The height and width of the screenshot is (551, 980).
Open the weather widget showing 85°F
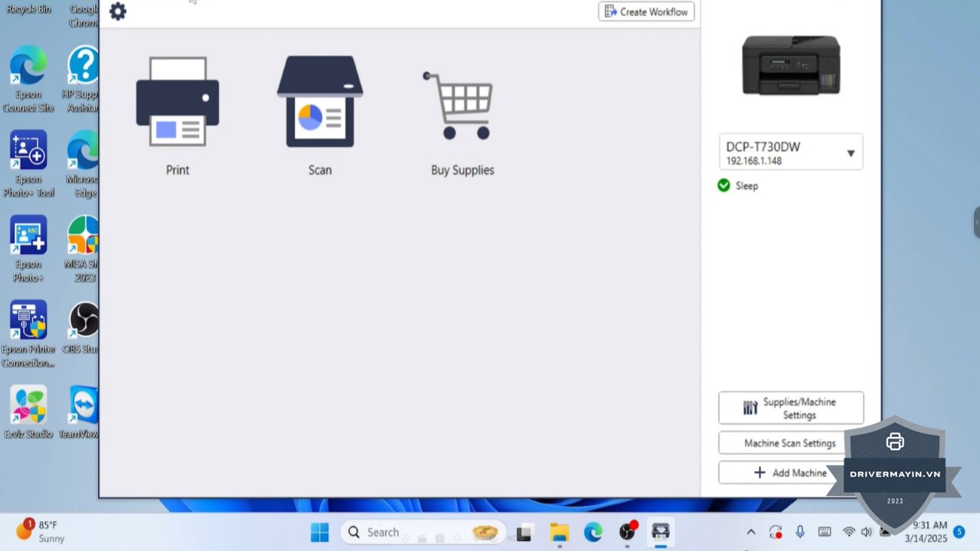tap(42, 531)
